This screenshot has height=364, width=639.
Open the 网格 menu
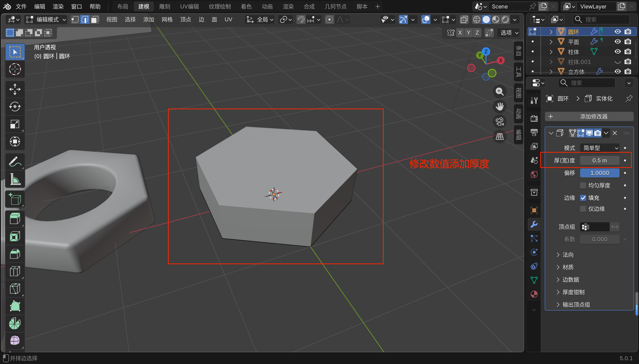click(167, 19)
